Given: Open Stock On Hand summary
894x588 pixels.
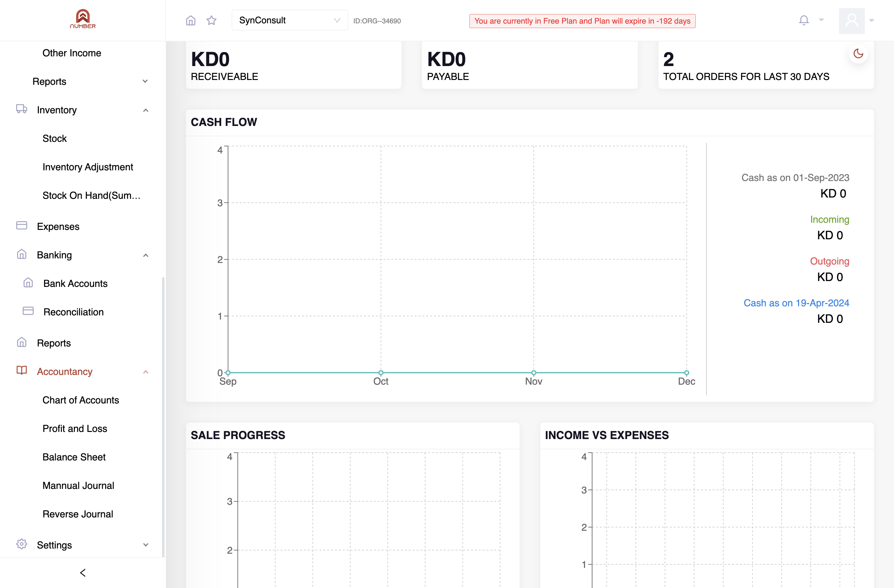Looking at the screenshot, I should click(91, 196).
